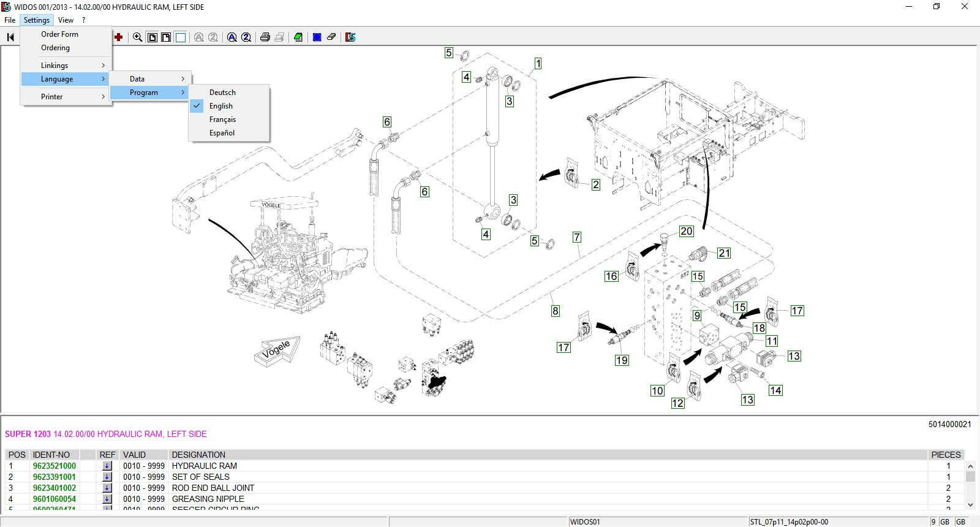Select Order Form from Settings menu
The width and height of the screenshot is (980, 527).
59,34
